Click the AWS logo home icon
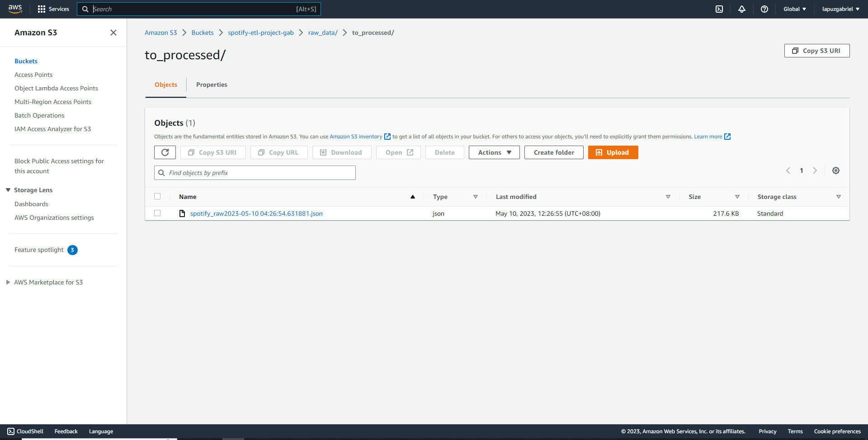The width and height of the screenshot is (868, 440). 15,9
